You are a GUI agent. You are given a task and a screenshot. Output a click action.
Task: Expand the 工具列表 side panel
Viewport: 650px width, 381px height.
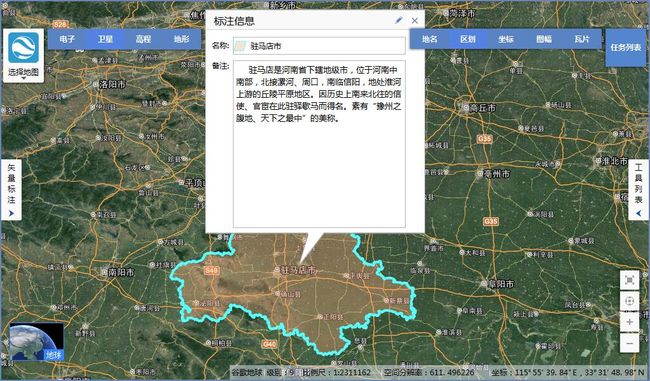click(638, 189)
